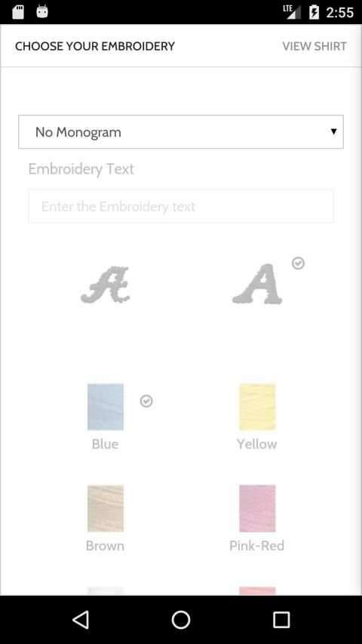Tap the Choose Your Embroidery header
Screen dimensions: 362x644
[x=95, y=46]
